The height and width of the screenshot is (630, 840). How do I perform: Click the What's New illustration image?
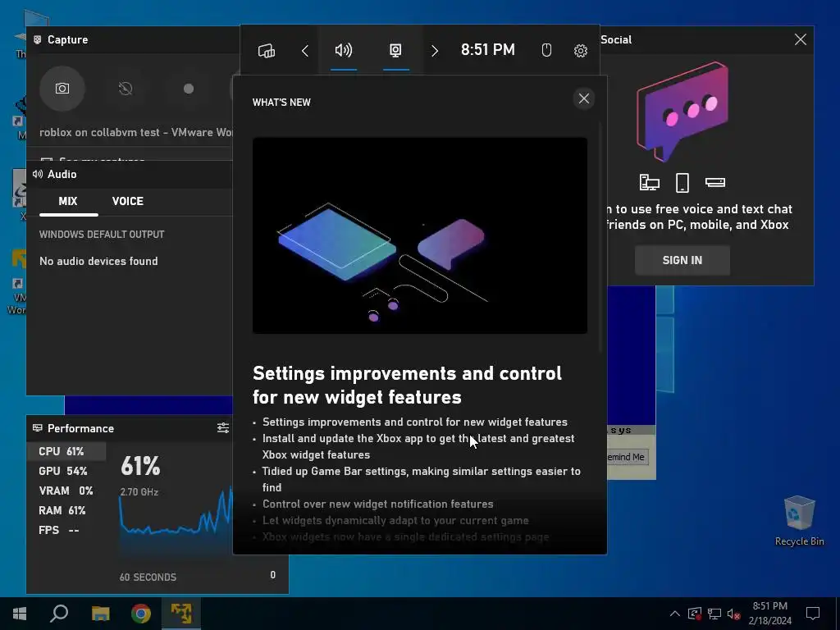(x=420, y=235)
